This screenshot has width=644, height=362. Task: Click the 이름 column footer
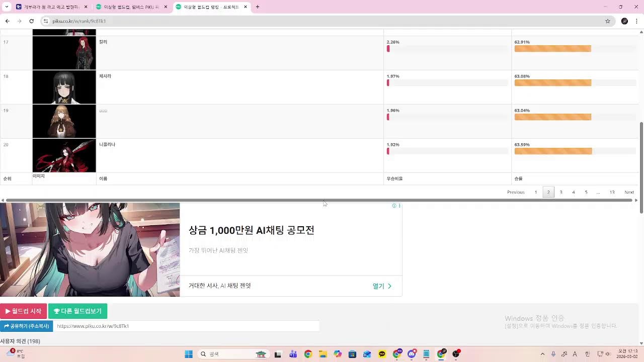pos(103,178)
